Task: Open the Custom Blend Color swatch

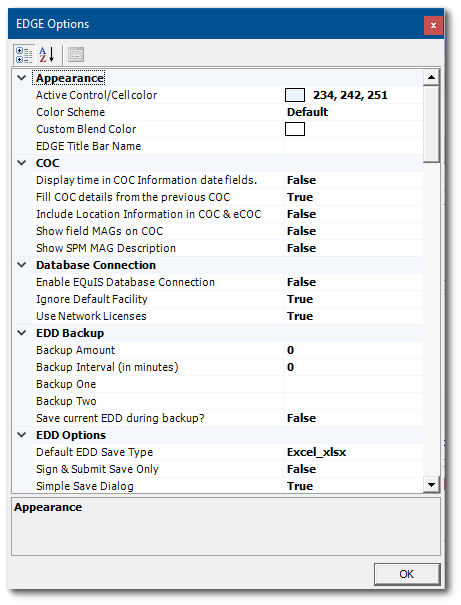Action: pyautogui.click(x=295, y=129)
